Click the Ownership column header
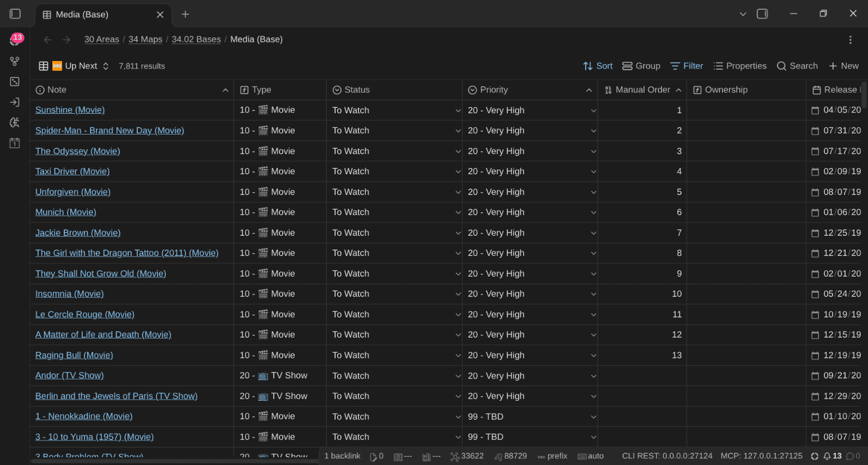This screenshot has height=465, width=868. coord(746,90)
